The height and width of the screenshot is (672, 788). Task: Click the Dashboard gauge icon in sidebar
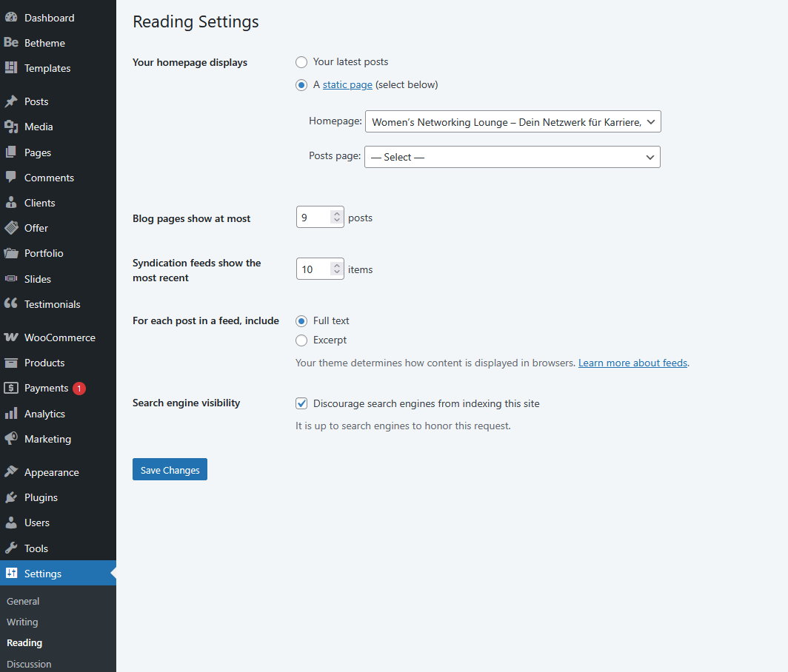click(x=11, y=18)
